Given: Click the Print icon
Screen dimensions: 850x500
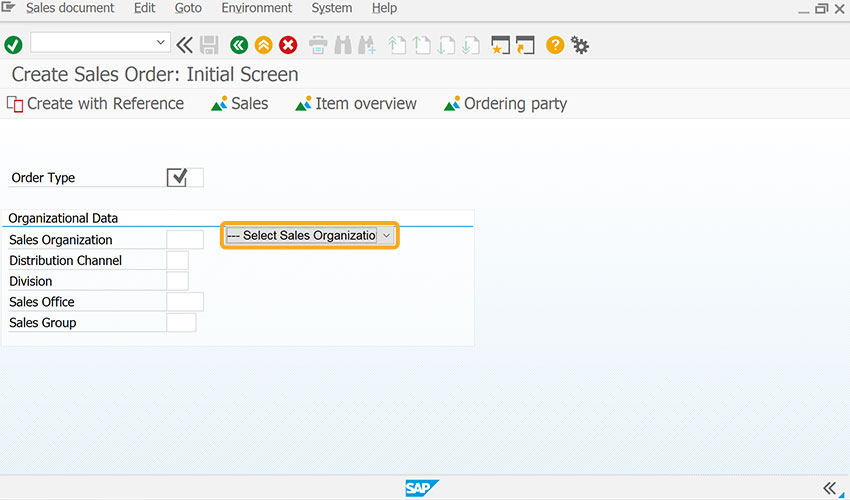Looking at the screenshot, I should tap(318, 45).
